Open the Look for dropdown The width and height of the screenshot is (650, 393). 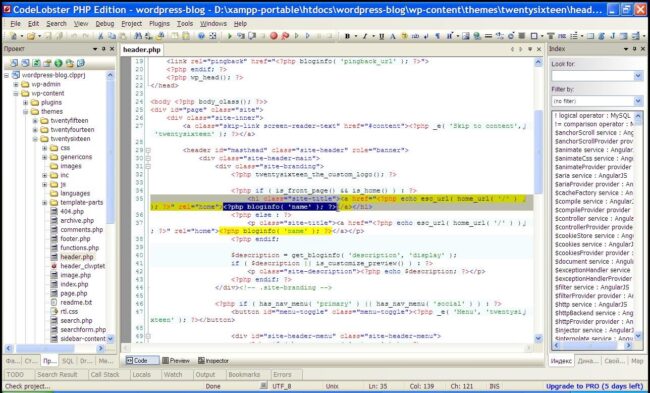(638, 76)
